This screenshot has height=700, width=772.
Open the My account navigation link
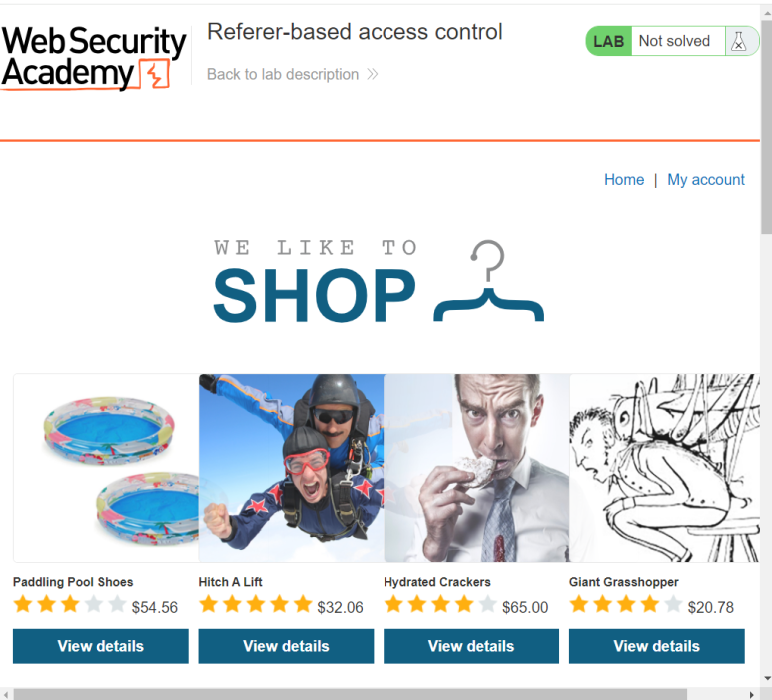point(705,179)
